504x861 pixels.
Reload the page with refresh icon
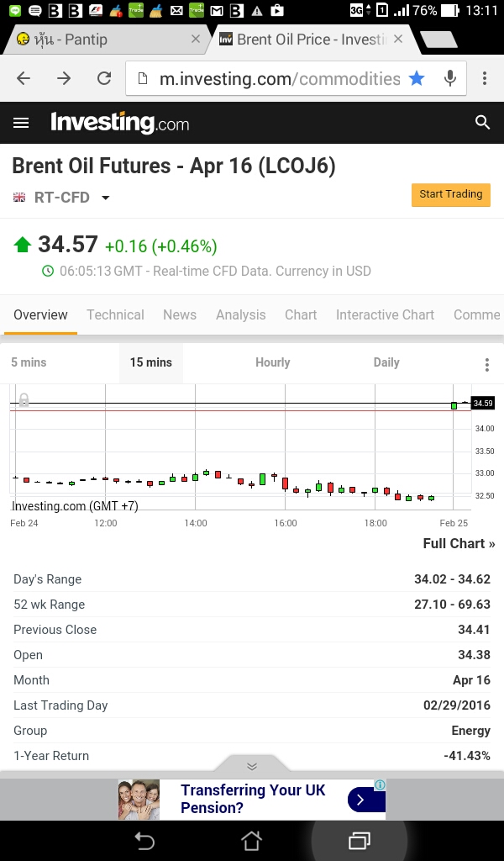[104, 78]
